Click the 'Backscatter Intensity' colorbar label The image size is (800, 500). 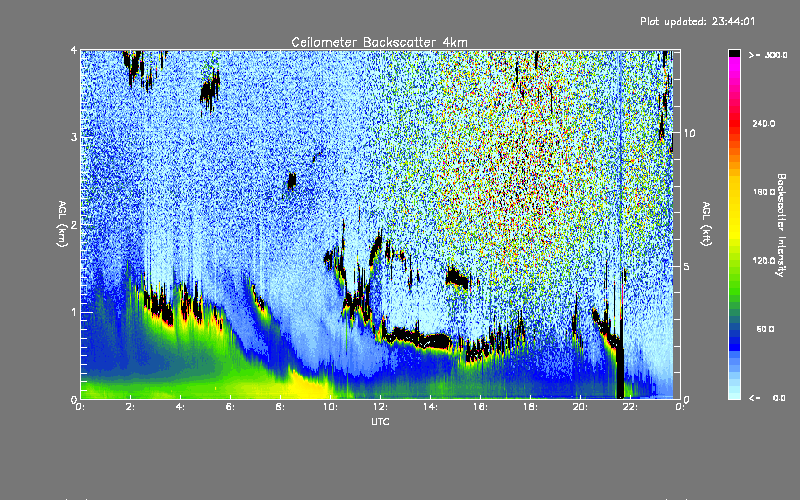coord(781,225)
